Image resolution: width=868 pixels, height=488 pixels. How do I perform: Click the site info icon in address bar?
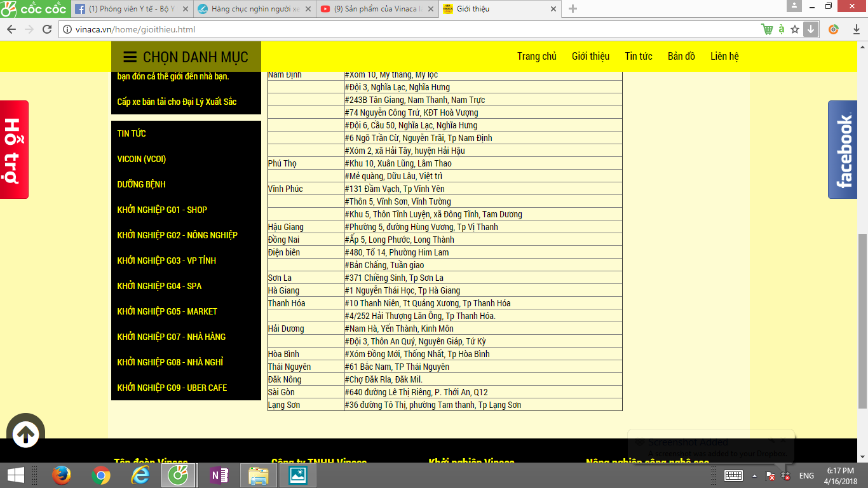point(67,29)
